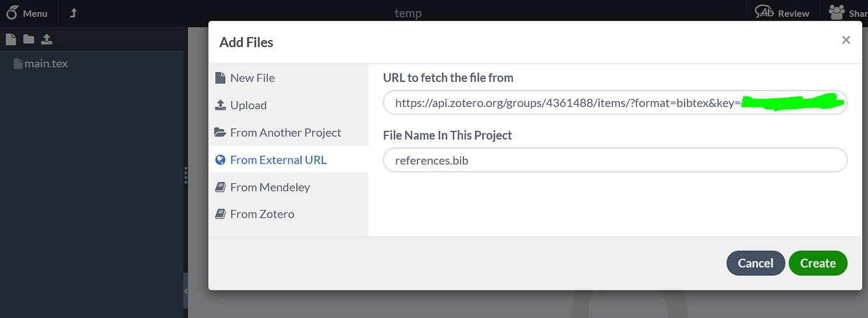Viewport: 868px width, 318px height.
Task: Choose From Mendeley option
Action: click(x=270, y=187)
